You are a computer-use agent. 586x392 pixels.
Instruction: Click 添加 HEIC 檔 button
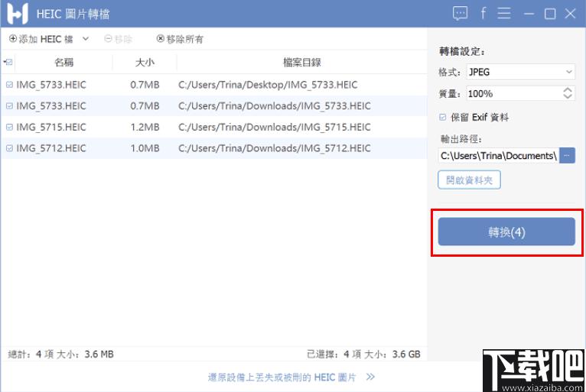point(41,39)
